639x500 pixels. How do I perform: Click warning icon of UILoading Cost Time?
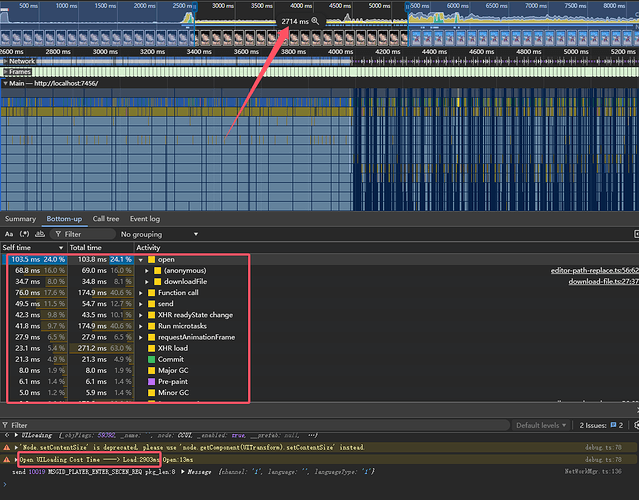7,459
